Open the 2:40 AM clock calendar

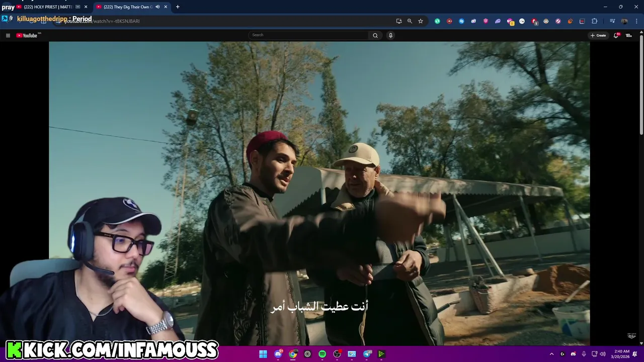(x=620, y=354)
